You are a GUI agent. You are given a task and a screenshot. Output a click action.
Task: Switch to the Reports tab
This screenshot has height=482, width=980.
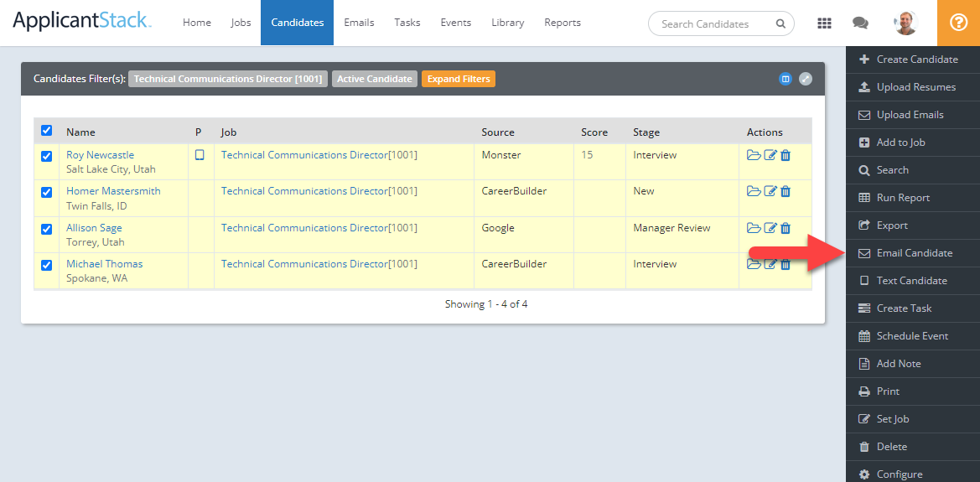[562, 23]
